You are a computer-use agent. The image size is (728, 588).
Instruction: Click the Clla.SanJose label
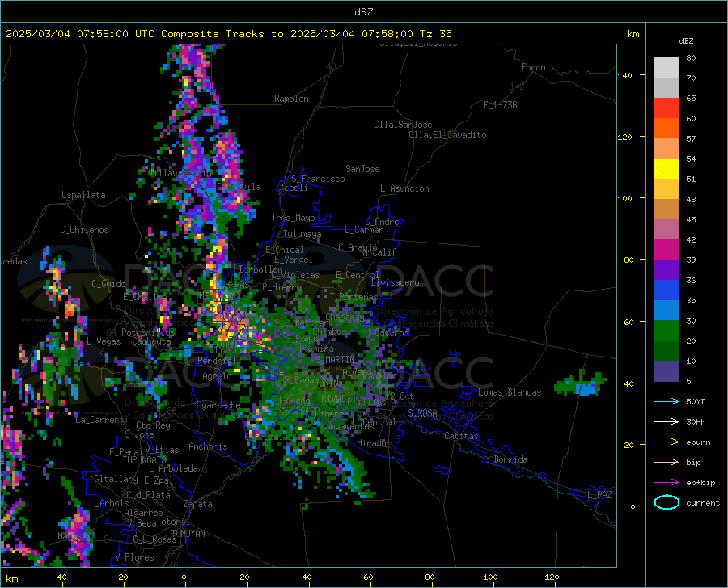click(x=403, y=125)
